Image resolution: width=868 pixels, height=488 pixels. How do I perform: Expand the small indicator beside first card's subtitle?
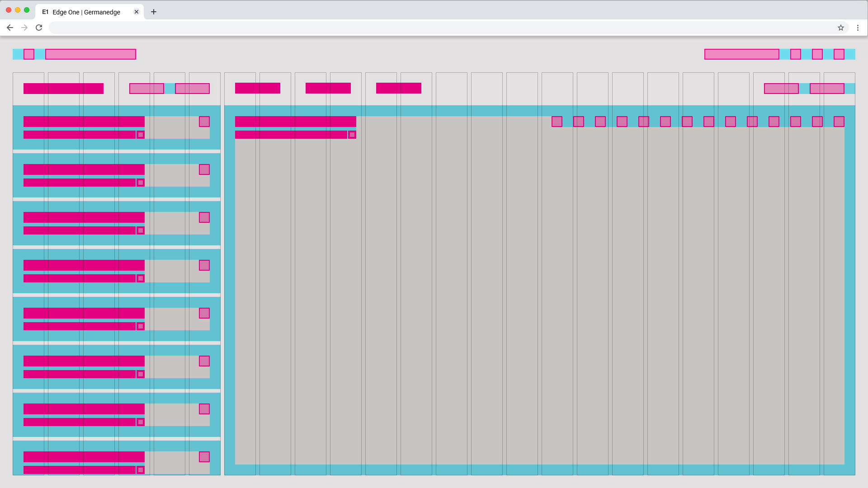coord(141,135)
